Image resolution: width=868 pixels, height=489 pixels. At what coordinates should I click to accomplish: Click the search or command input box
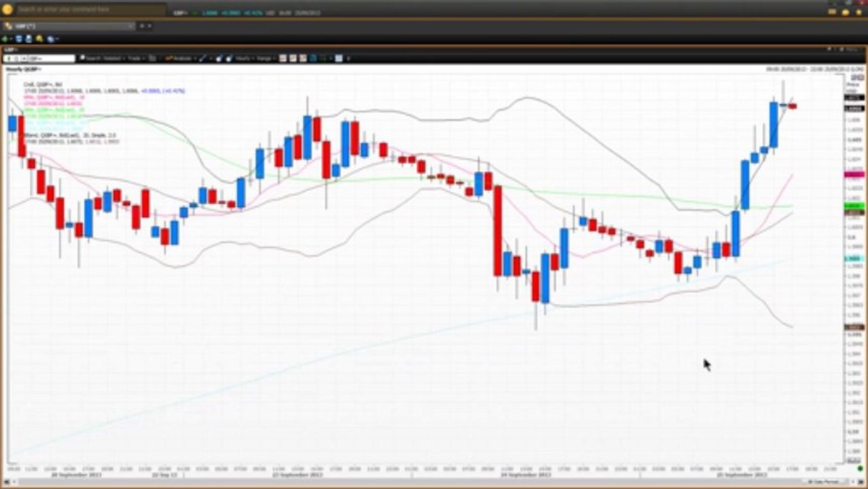pos(91,10)
